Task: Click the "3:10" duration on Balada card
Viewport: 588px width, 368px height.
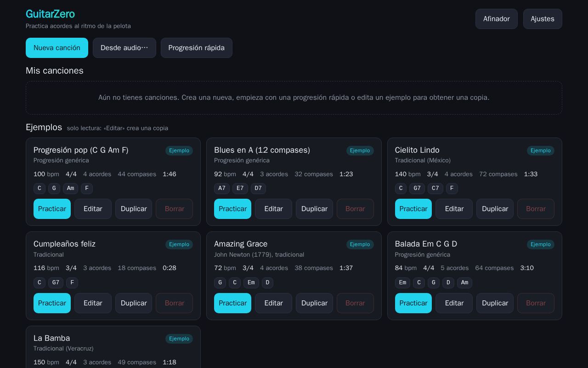Action: tap(527, 268)
